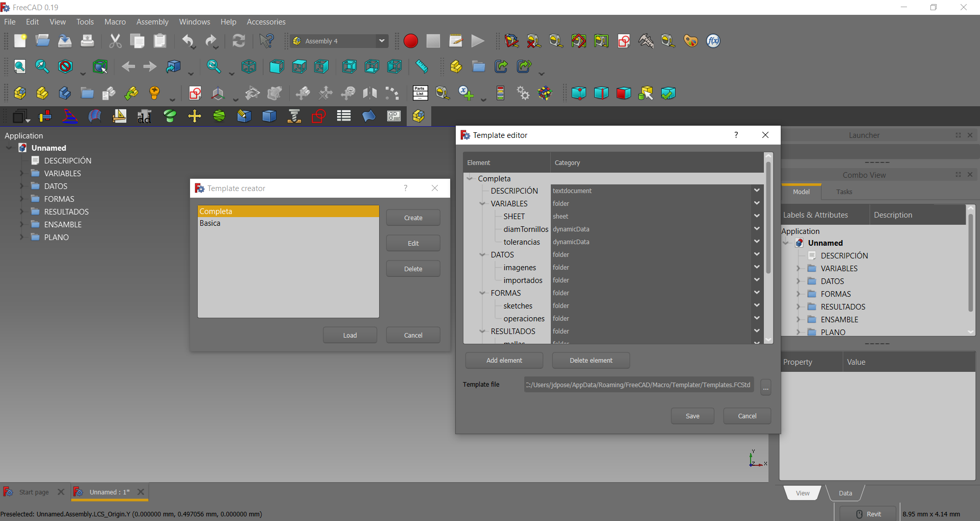Click the Redo arrow icon
This screenshot has height=521, width=980.
click(211, 41)
